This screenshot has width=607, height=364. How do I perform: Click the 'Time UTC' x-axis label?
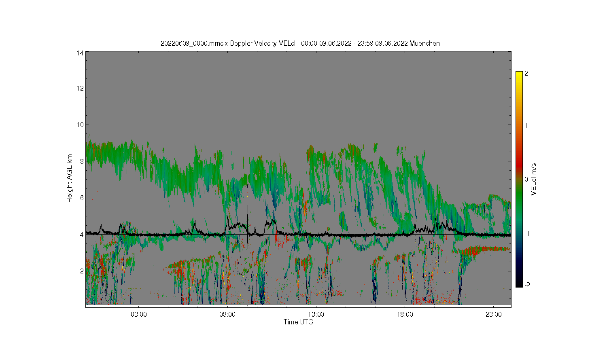pyautogui.click(x=298, y=322)
